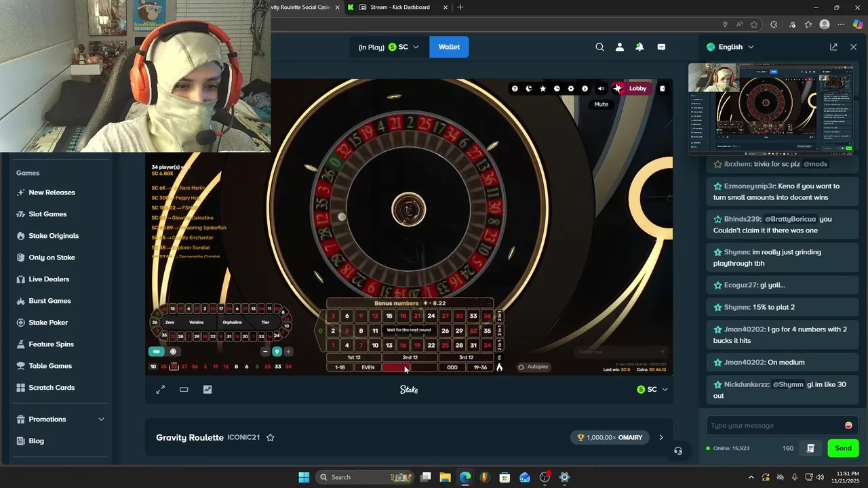Place a bet on EVEN
This screenshot has height=488, width=868.
click(368, 367)
